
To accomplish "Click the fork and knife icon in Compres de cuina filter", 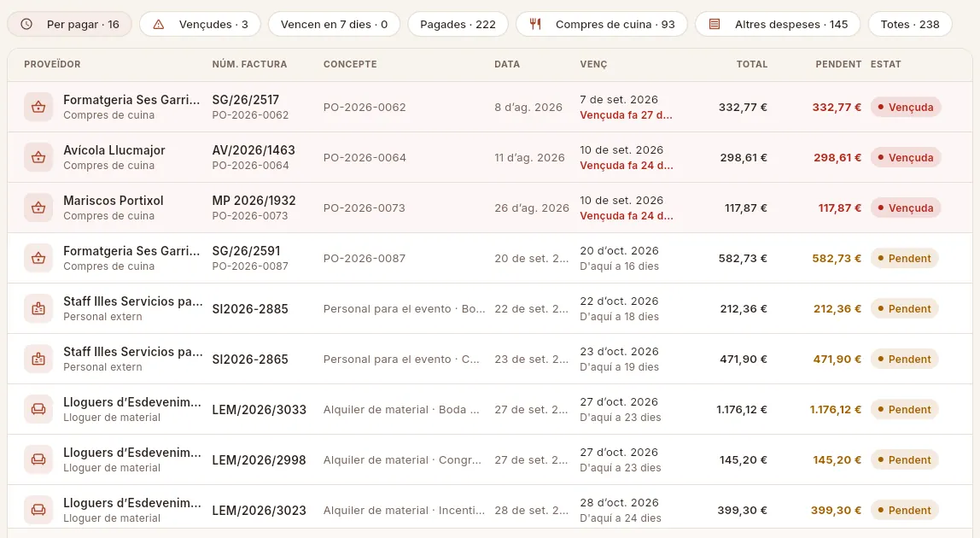I will pyautogui.click(x=535, y=25).
